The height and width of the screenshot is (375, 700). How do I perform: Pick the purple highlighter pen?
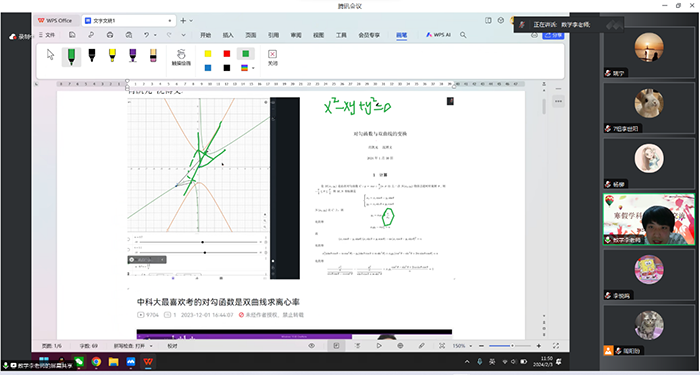(x=133, y=55)
